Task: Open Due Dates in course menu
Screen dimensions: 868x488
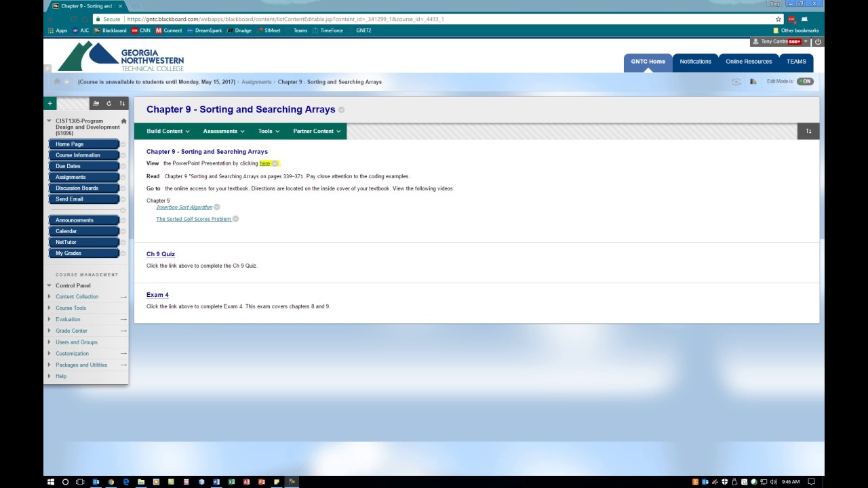Action: [83, 166]
